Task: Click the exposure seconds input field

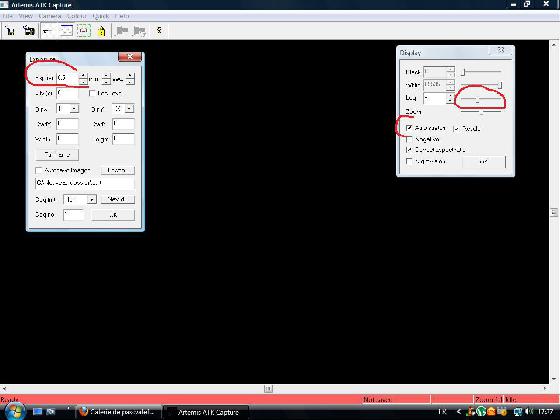Action: (67, 78)
